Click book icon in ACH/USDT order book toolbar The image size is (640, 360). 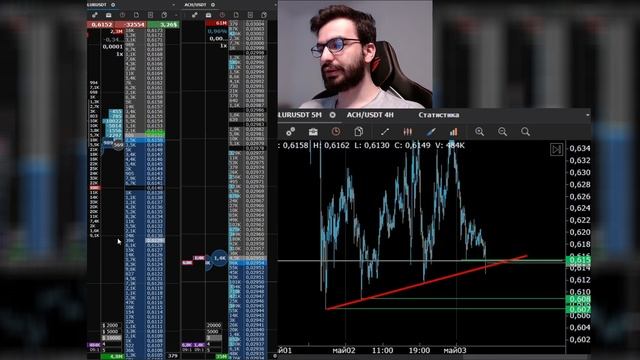point(250,15)
